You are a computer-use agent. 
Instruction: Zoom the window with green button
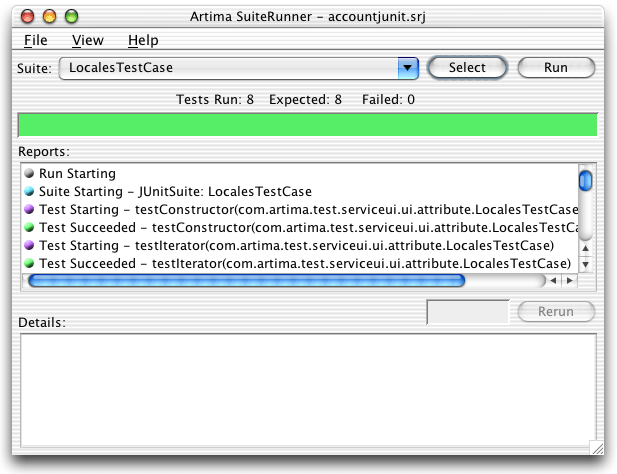[72, 17]
